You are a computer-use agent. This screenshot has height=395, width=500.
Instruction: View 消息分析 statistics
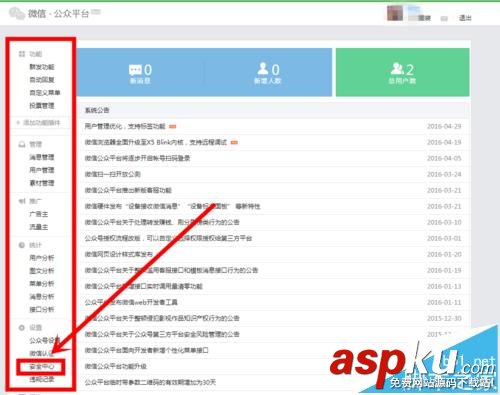coord(42,296)
